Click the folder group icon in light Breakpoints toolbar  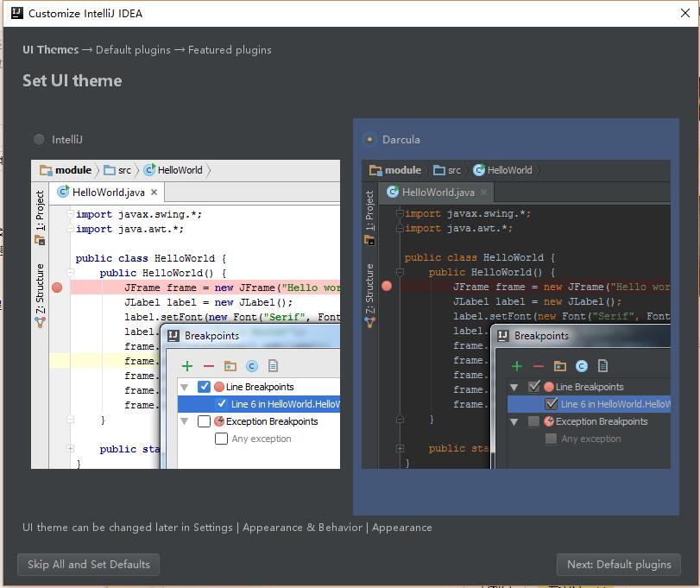[230, 366]
